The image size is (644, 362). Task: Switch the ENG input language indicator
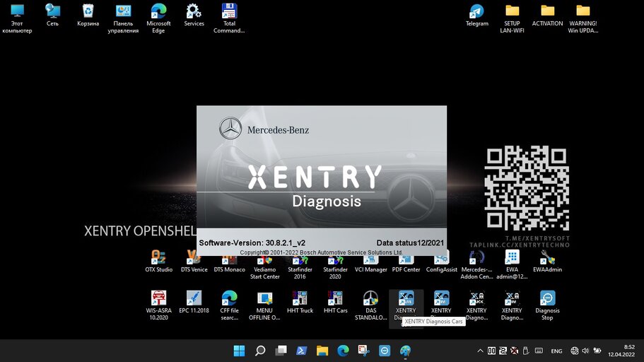tap(556, 351)
